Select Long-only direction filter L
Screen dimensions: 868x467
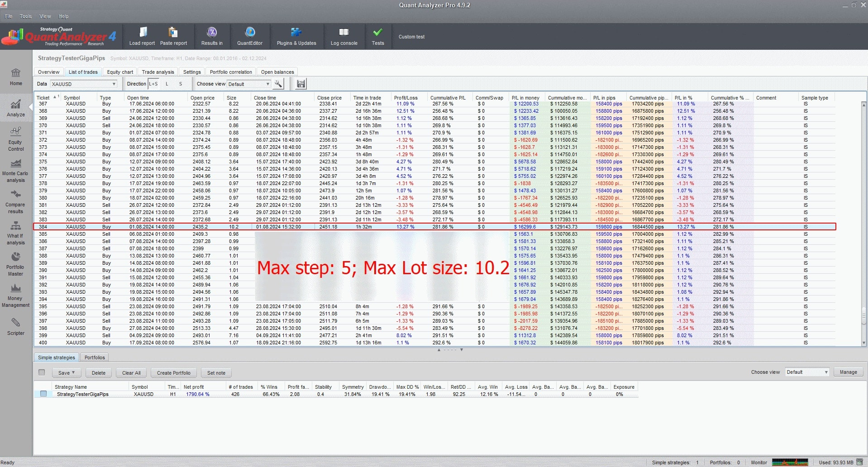167,84
